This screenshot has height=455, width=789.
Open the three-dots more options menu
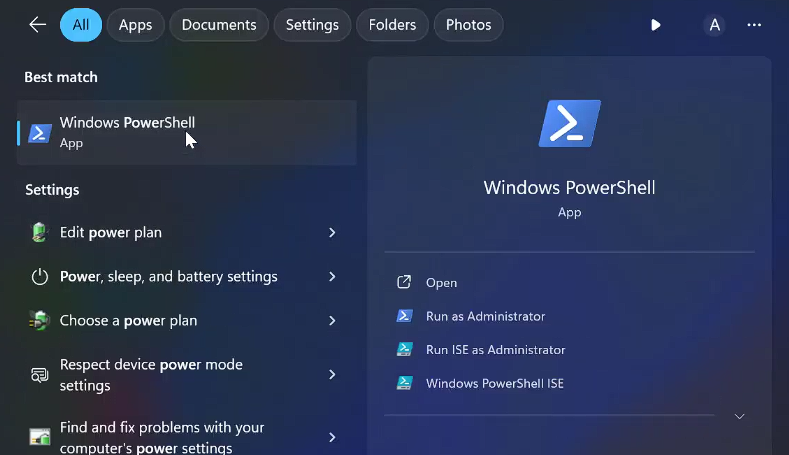(x=754, y=25)
